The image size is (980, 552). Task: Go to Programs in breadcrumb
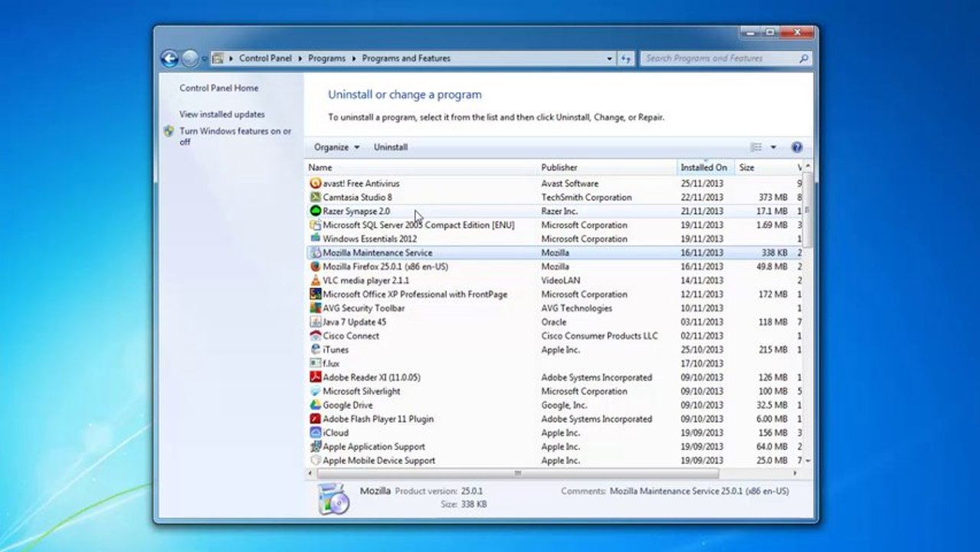[327, 58]
